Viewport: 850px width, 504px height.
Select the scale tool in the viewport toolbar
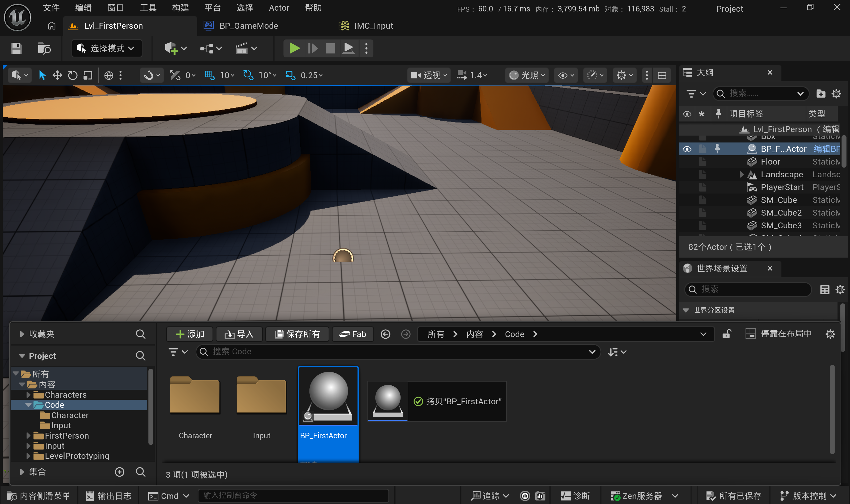88,75
